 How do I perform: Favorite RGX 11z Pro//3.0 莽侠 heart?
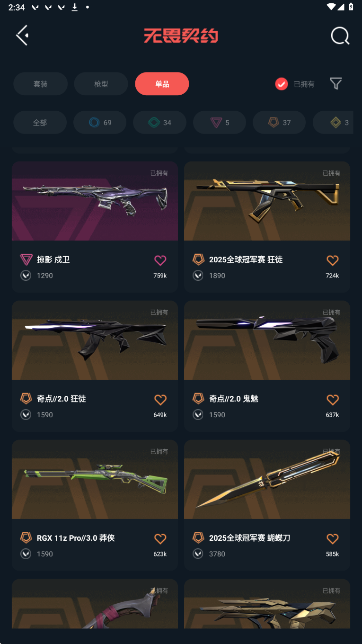coord(160,538)
